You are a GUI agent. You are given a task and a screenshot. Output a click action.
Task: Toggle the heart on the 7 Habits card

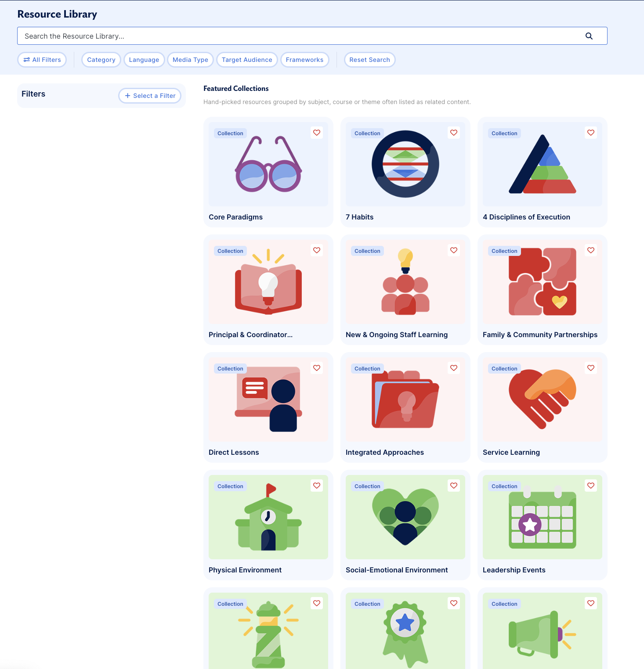[x=453, y=133]
